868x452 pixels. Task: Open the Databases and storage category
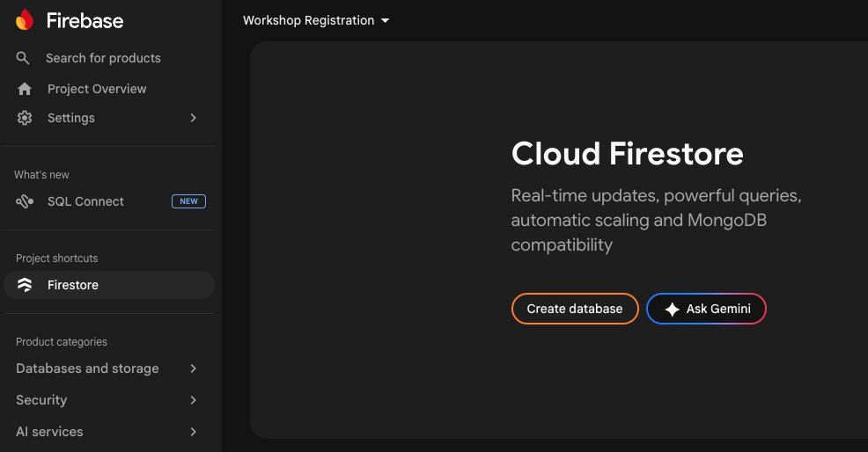click(x=109, y=368)
